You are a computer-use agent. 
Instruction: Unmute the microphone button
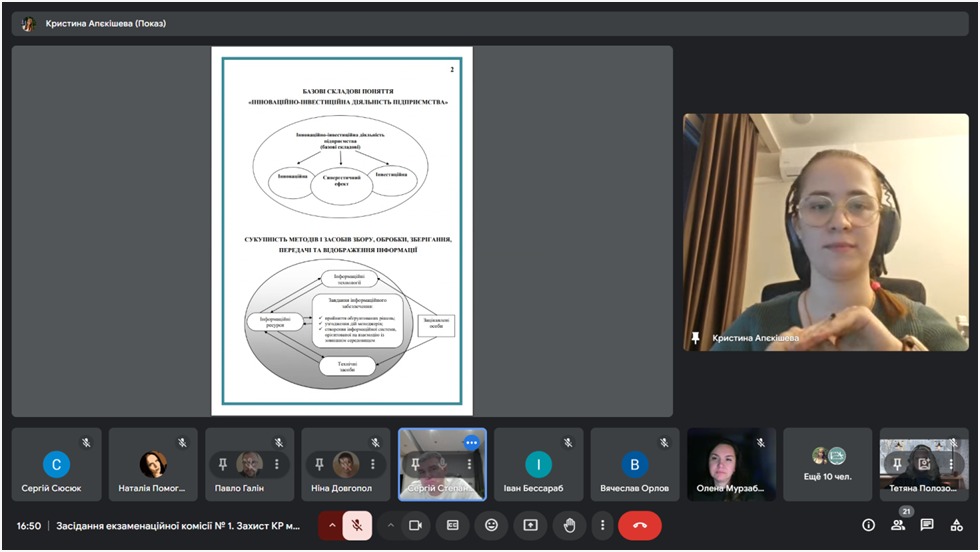click(x=357, y=525)
